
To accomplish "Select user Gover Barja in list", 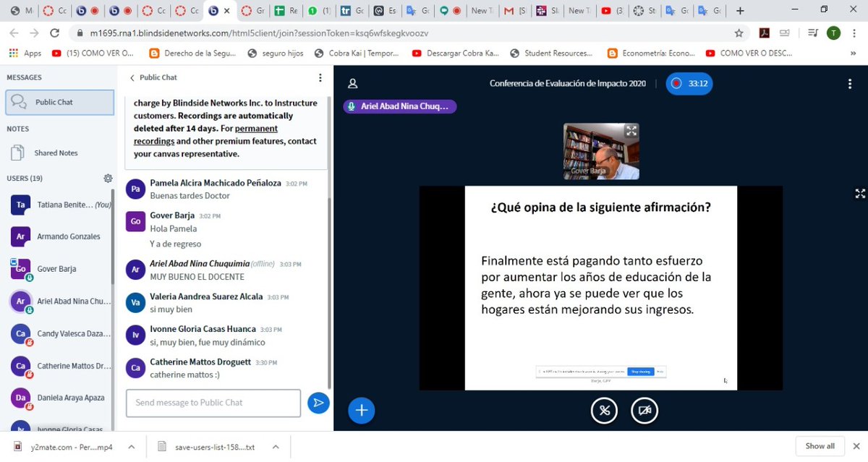I will point(59,269).
